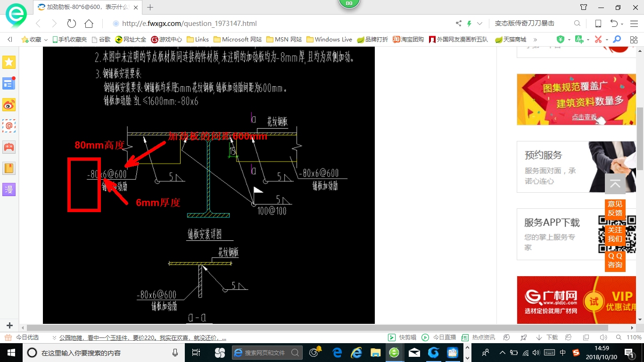This screenshot has width=644, height=362.
Task: Show more bookmarks with double chevron
Action: coord(535,40)
